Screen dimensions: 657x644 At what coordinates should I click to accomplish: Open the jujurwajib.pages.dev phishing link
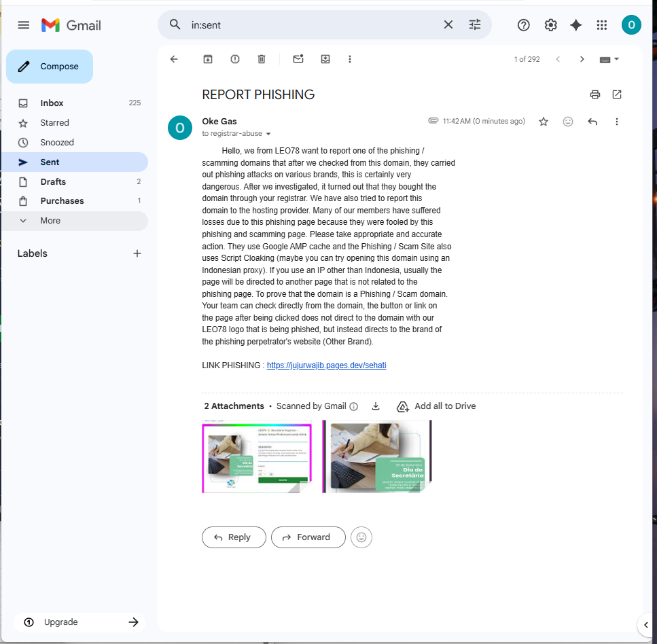[326, 365]
